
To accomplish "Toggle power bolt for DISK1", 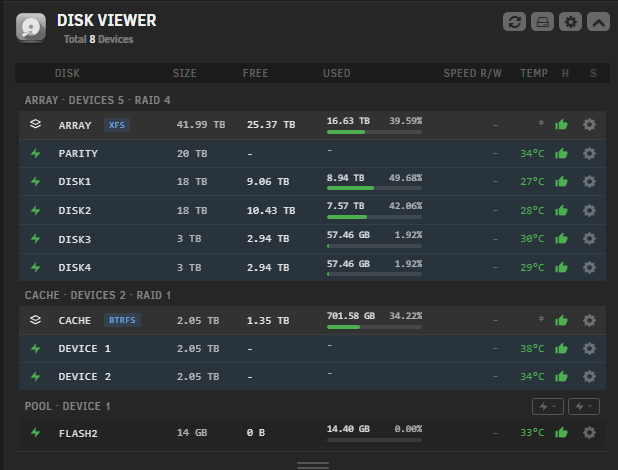I will (35, 181).
